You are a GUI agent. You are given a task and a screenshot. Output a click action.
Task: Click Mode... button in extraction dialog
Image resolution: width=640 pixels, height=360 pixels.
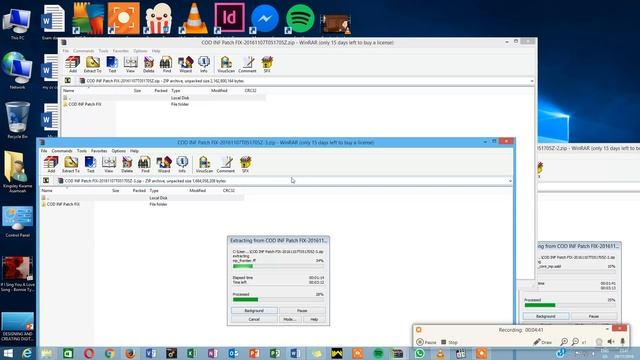(289, 319)
